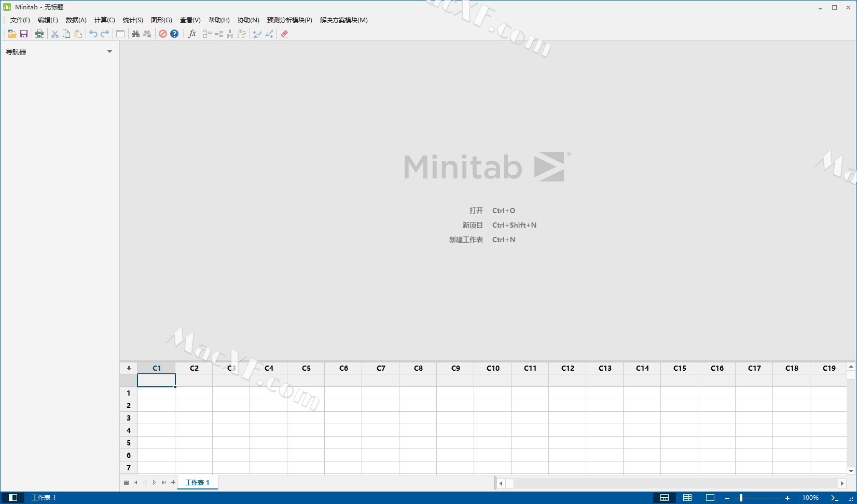Switch to split output and worksheet view
The width and height of the screenshot is (857, 504).
665,498
